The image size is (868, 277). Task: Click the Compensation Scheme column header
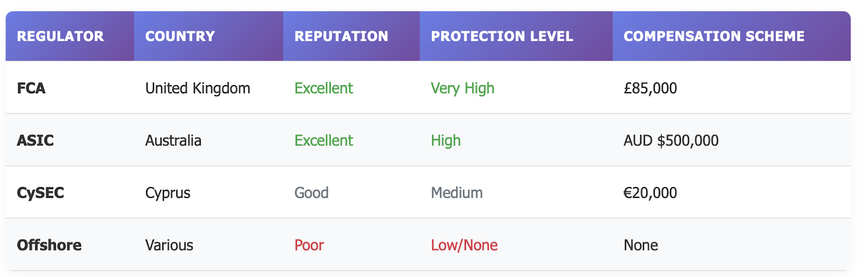point(714,36)
